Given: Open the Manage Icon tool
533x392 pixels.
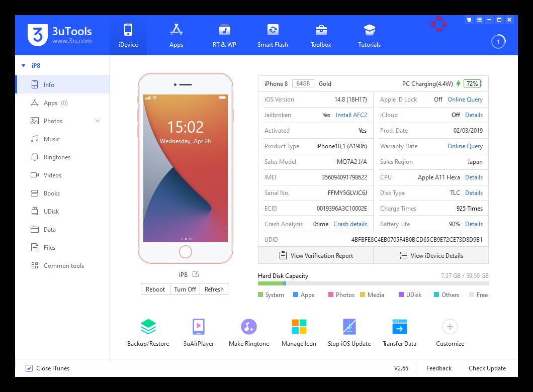Looking at the screenshot, I should (x=299, y=327).
